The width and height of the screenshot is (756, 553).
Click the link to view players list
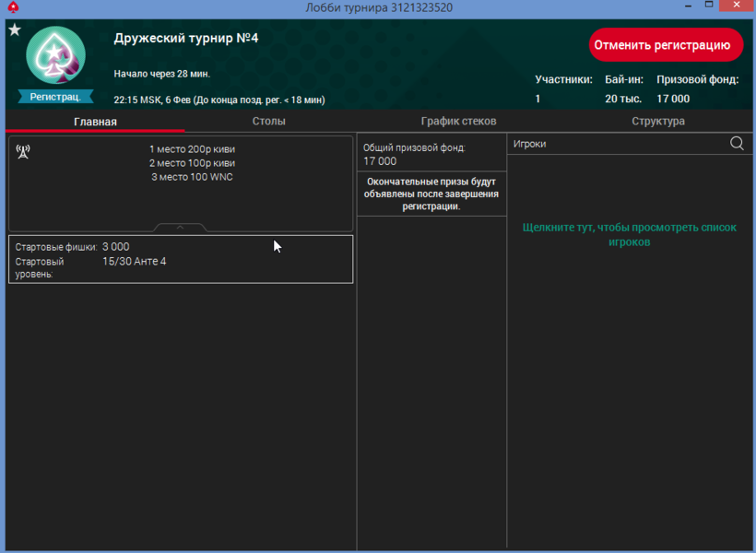(x=629, y=234)
